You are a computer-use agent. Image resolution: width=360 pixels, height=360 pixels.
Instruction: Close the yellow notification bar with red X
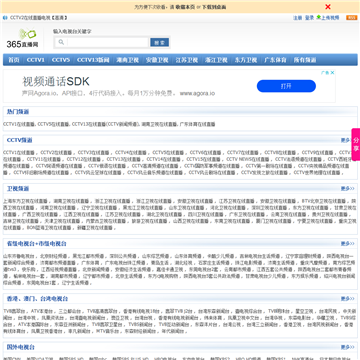328,7
